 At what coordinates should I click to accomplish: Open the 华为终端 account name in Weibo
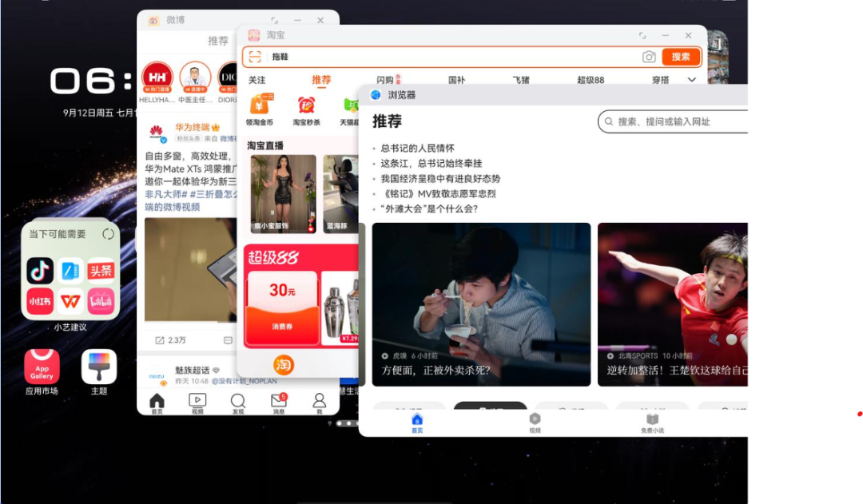[x=193, y=127]
